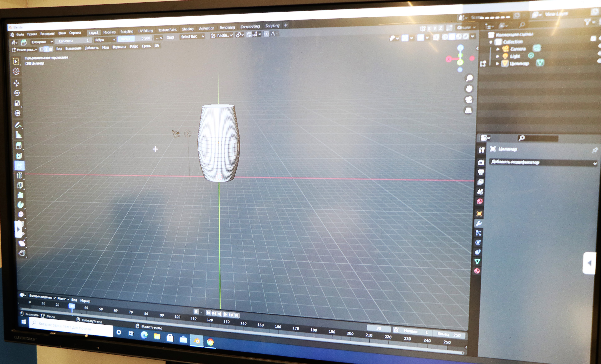Select the Inset Faces tool
Viewport: 601px width, 364px height.
19,156
